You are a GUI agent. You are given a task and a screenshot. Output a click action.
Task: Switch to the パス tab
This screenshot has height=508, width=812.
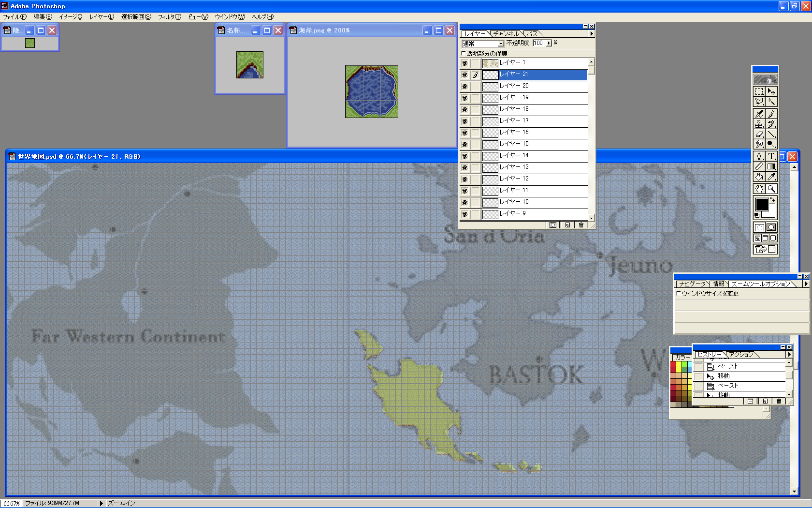[532, 34]
